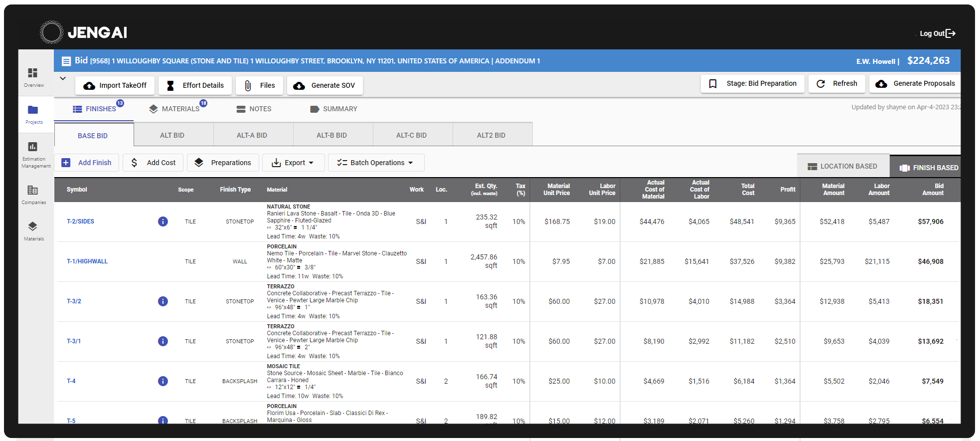This screenshot has width=980, height=441.
Task: Sort by the Bid Amount column header
Action: click(x=933, y=190)
